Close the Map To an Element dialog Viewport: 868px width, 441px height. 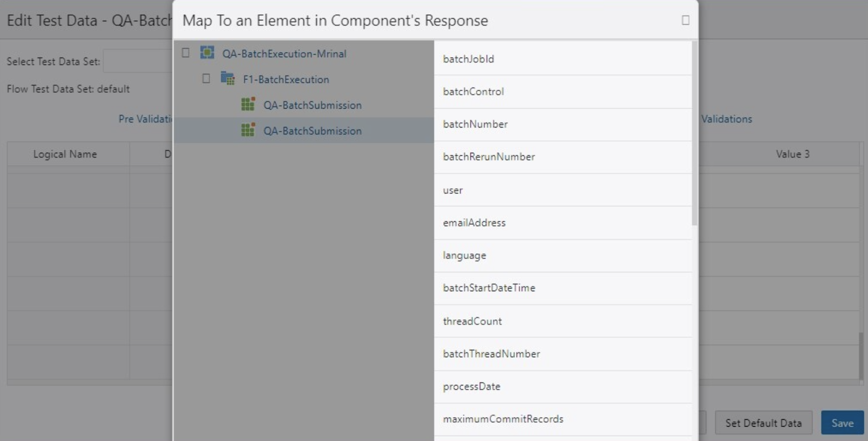[x=685, y=20]
